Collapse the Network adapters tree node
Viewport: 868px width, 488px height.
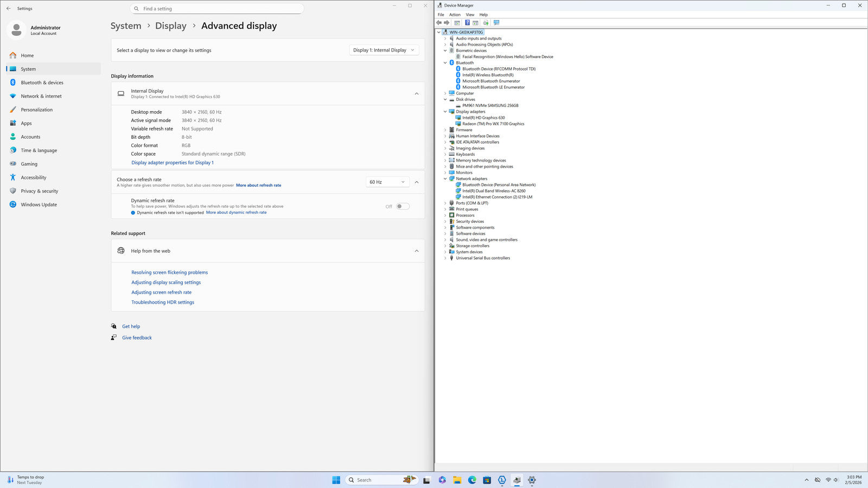point(445,179)
